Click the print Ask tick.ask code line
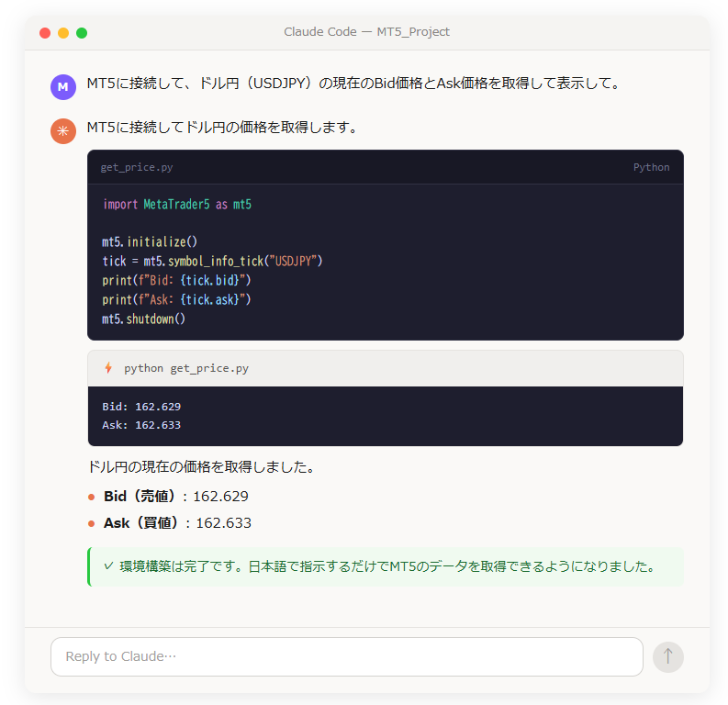728x705 pixels. tap(176, 300)
